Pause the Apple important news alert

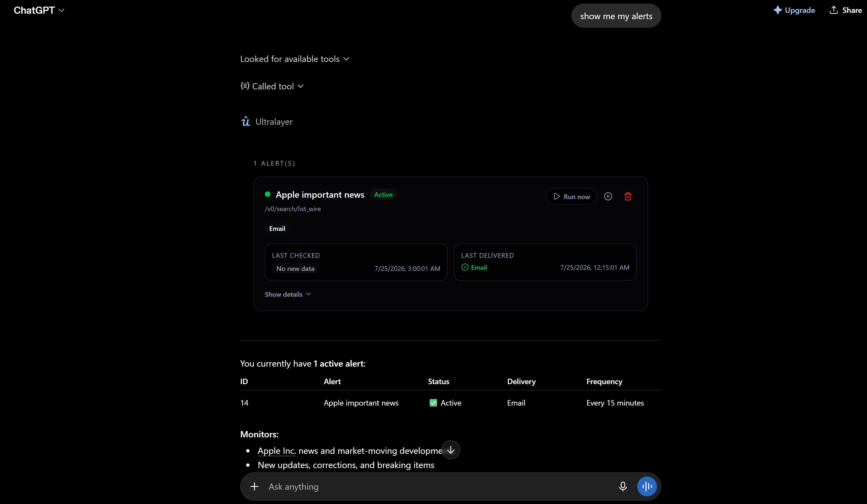pos(608,196)
